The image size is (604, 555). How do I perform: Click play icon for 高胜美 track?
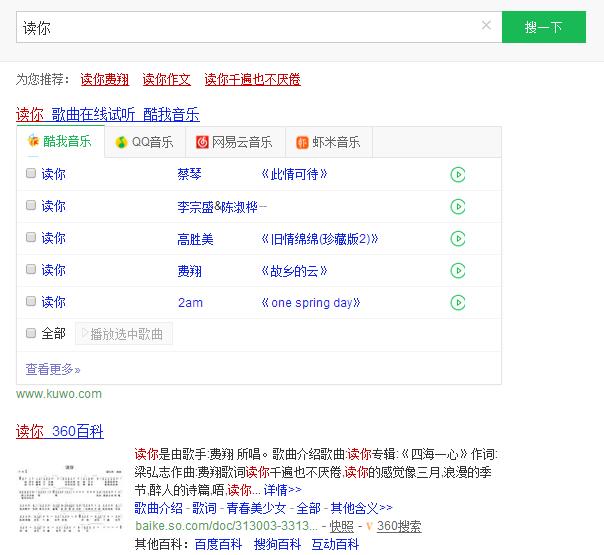click(458, 239)
